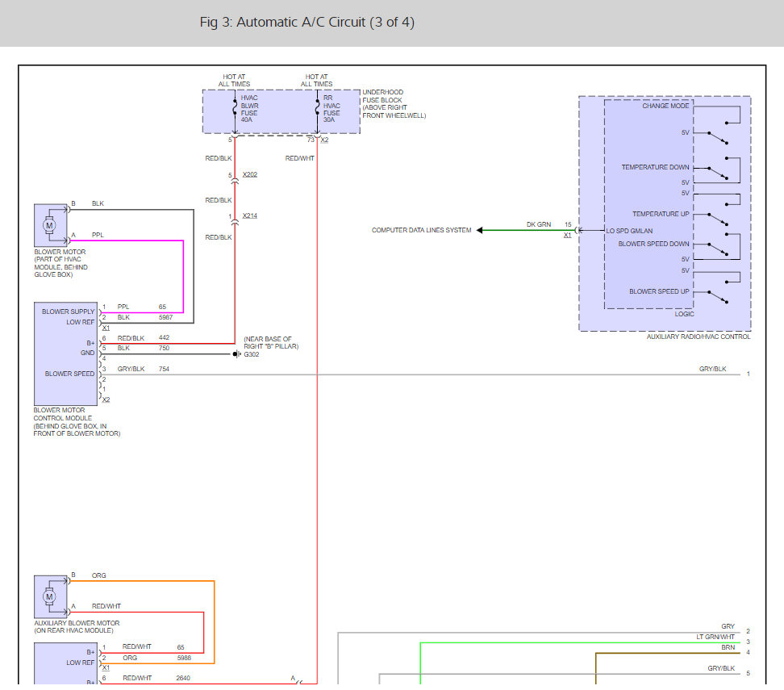Click the 'BLOWER SPEED DOWN' label

[x=653, y=244]
